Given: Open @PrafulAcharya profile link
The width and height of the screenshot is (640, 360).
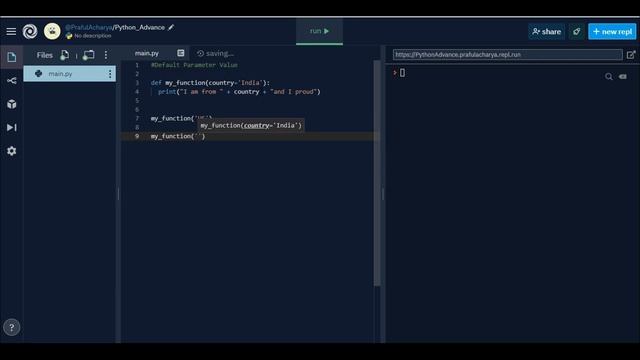Looking at the screenshot, I should click(89, 27).
